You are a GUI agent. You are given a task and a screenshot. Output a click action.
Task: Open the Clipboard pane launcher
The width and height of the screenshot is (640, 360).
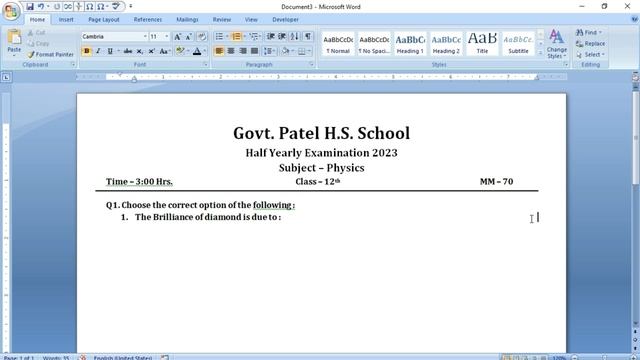73,64
